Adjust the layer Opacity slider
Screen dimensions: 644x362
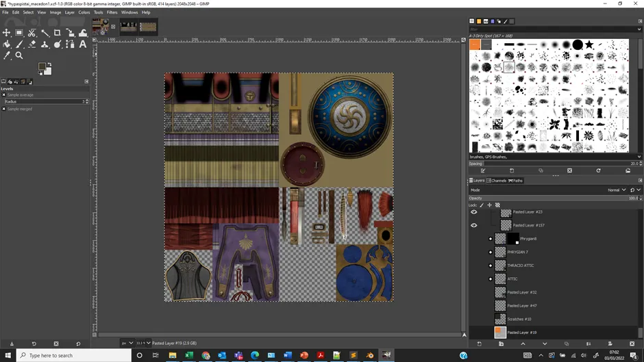point(555,198)
